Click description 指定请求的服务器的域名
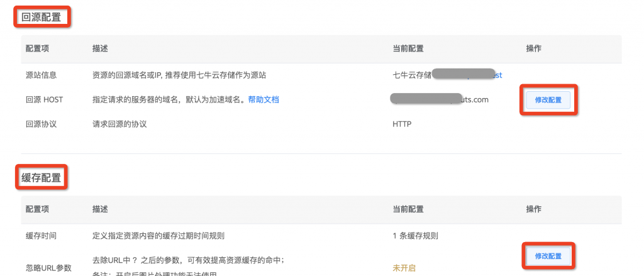The image size is (644, 276). point(169,99)
